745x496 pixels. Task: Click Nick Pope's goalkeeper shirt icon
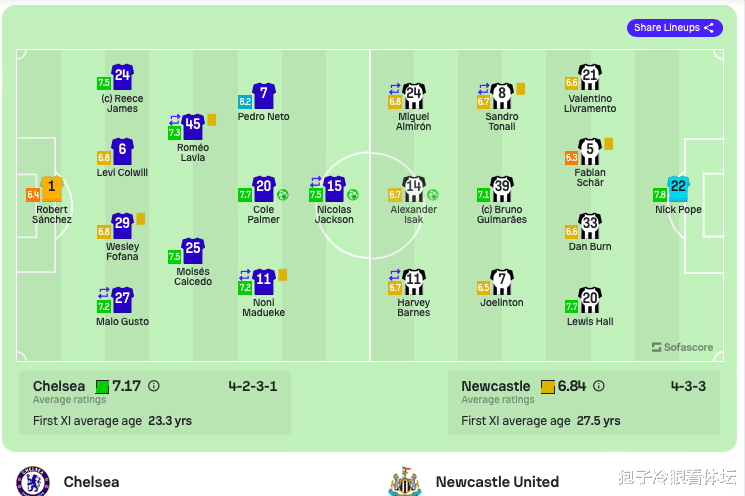click(678, 189)
